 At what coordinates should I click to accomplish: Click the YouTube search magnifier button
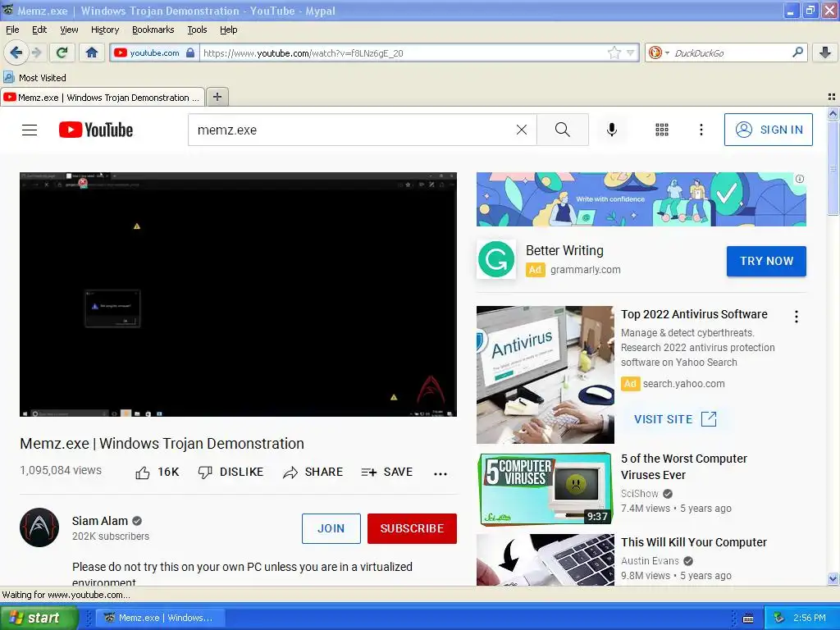pos(563,130)
